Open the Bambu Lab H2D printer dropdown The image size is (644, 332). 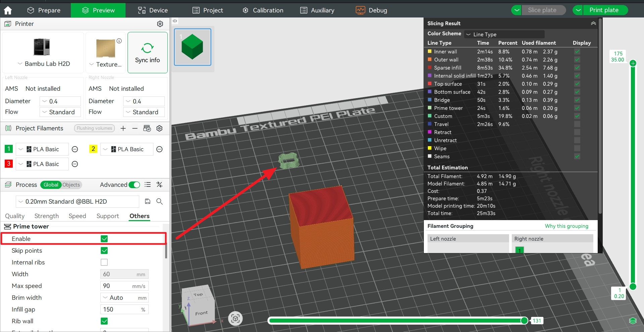(x=43, y=64)
